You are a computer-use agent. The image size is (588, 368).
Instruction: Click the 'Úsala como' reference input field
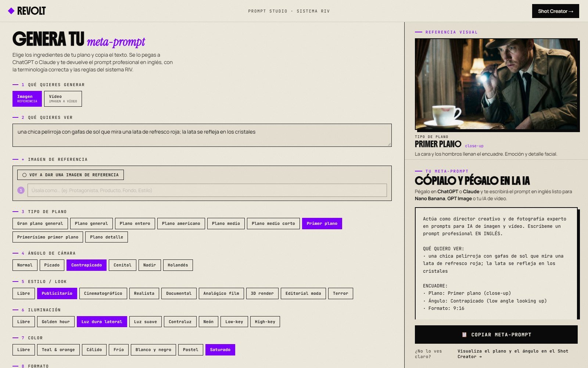pos(207,190)
